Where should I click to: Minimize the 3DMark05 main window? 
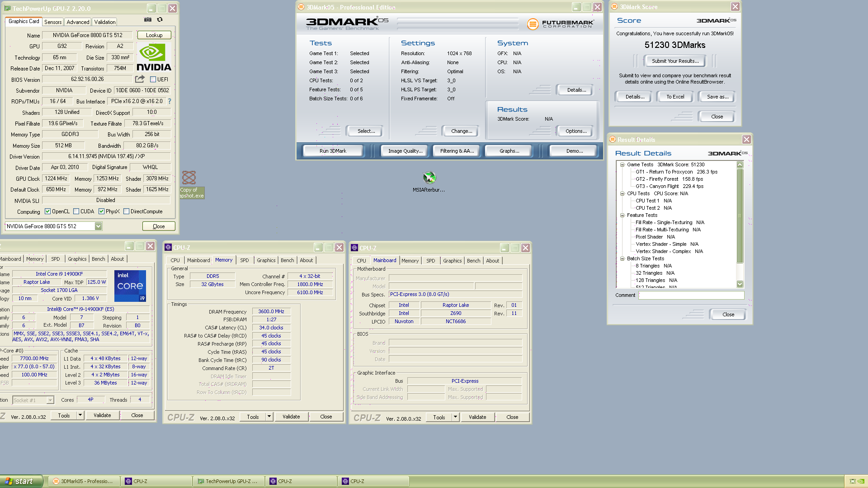(576, 7)
